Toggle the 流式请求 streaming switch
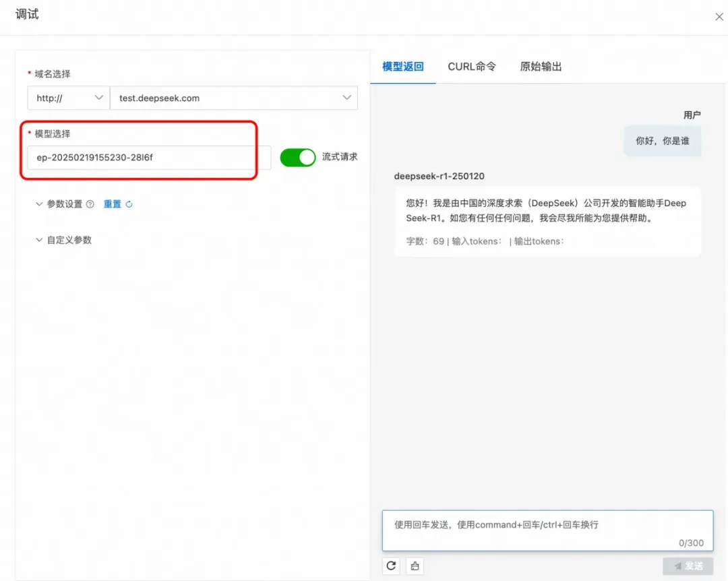 298,158
